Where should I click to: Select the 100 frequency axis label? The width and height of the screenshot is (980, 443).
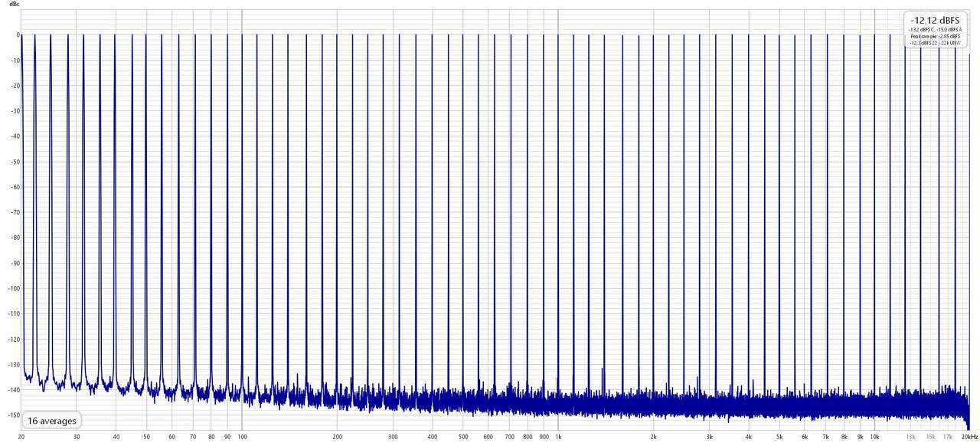[242, 436]
